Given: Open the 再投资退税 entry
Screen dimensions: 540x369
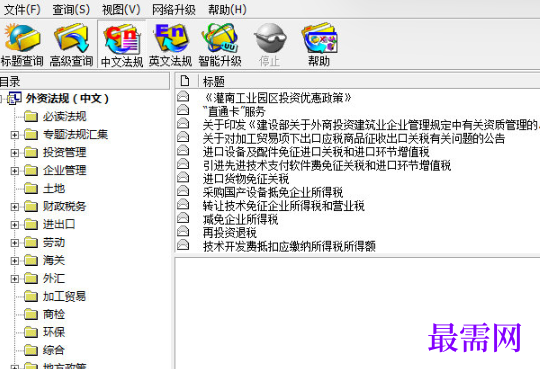Looking at the screenshot, I should 230,233.
